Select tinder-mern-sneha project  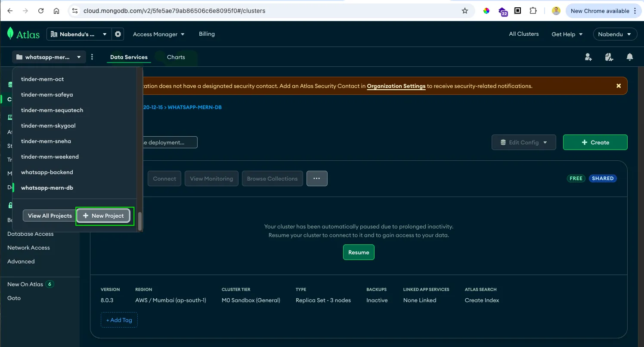click(75, 141)
